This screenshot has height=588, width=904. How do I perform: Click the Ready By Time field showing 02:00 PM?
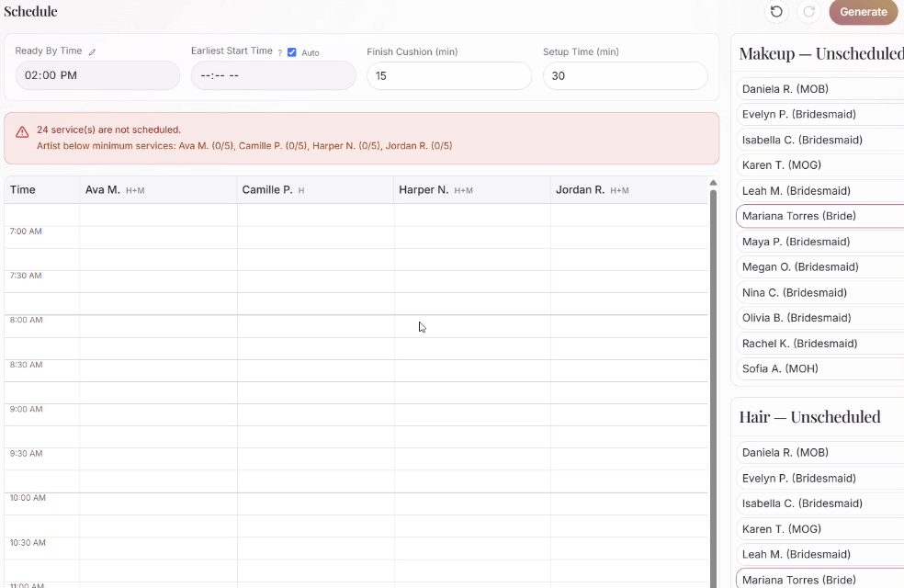click(96, 75)
